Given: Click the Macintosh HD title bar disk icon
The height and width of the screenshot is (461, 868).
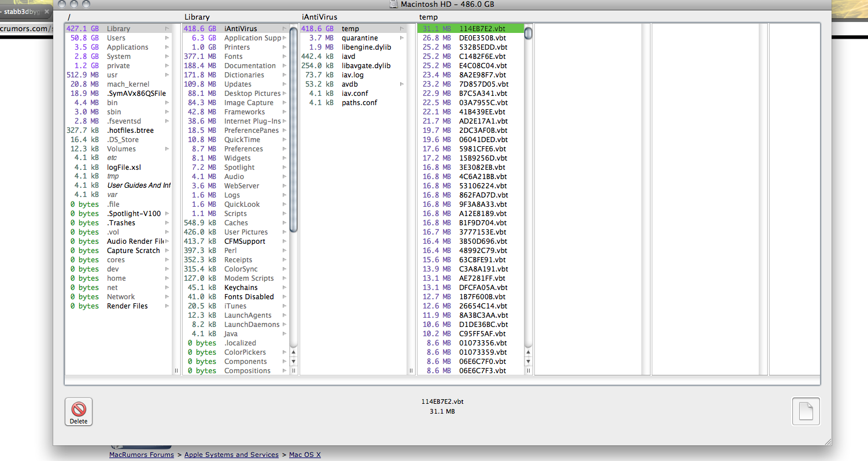Looking at the screenshot, I should pos(393,5).
